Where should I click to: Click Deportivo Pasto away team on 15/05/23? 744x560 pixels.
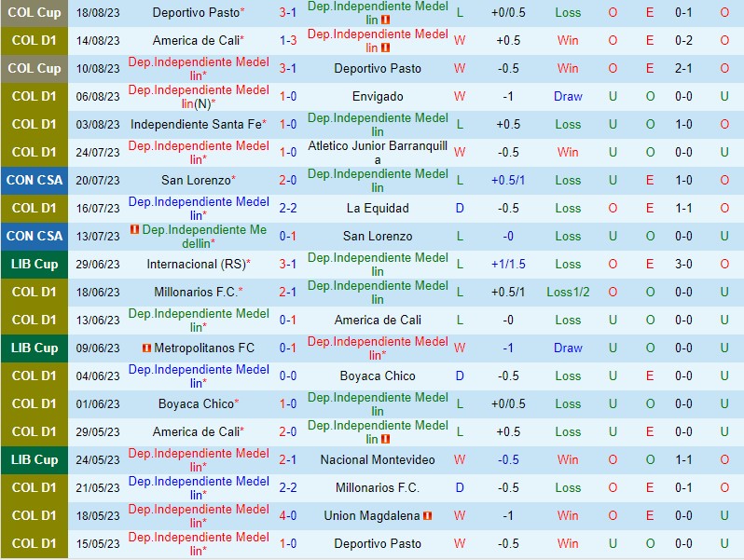coord(378,543)
